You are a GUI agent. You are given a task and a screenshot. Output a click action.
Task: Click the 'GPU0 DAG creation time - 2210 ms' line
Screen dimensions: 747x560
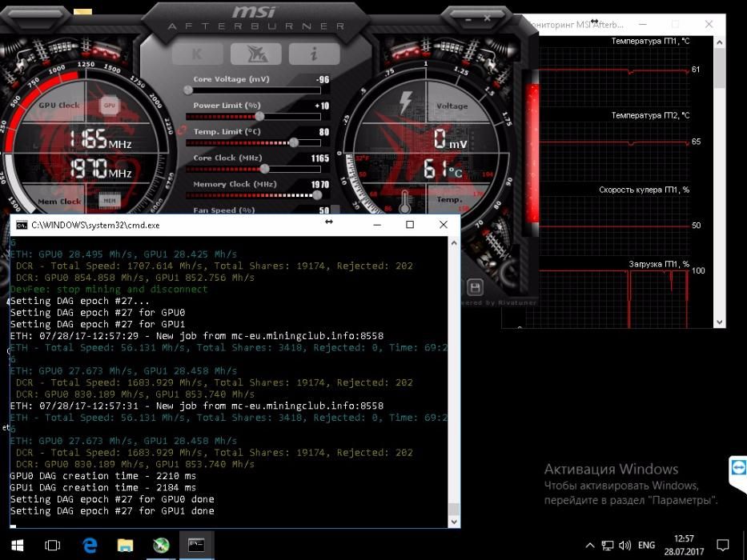pos(103,476)
